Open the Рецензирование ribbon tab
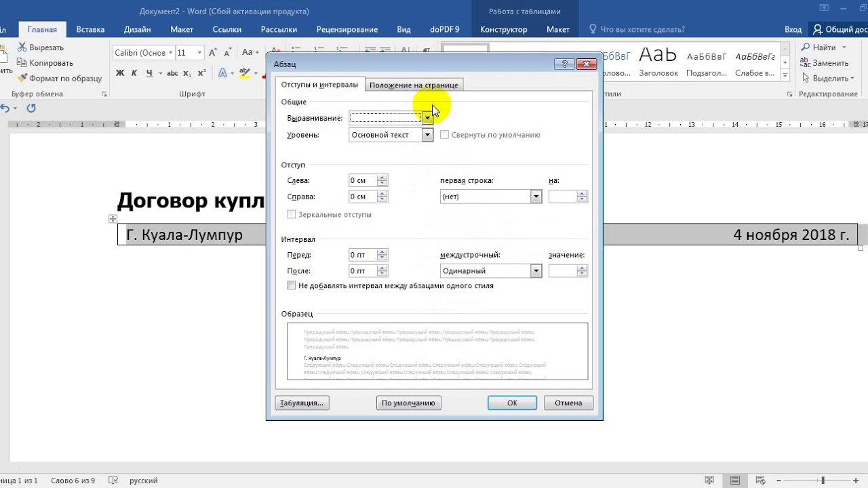Viewport: 868px width, 488px height. (347, 29)
